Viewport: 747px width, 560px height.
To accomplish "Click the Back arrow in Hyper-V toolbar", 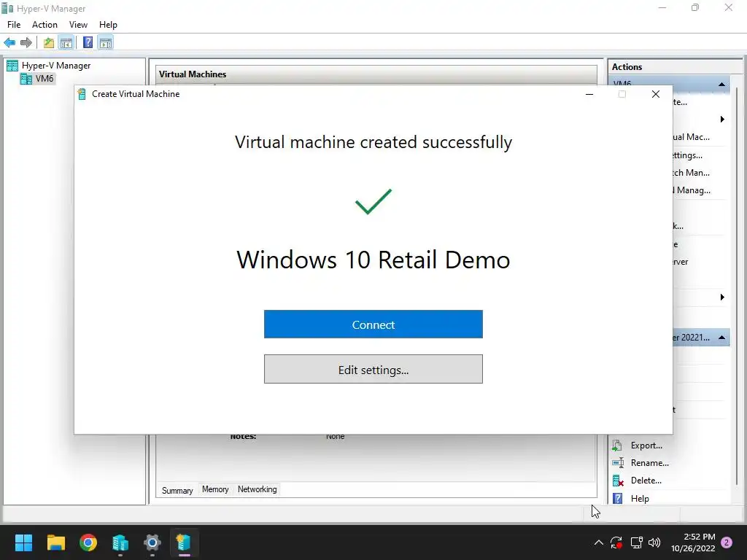I will pos(9,43).
